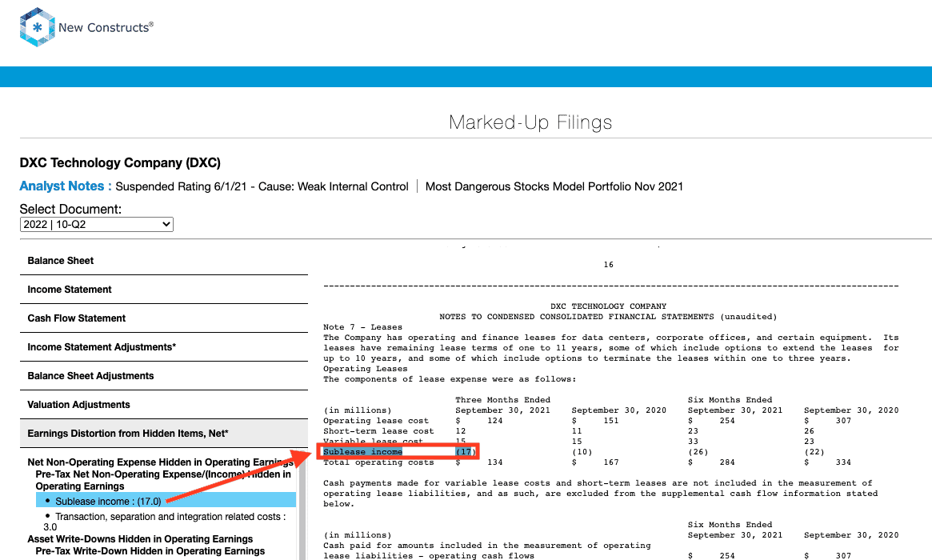
Task: Select 'Transaction, separation and integration related costs' item
Action: tap(166, 522)
